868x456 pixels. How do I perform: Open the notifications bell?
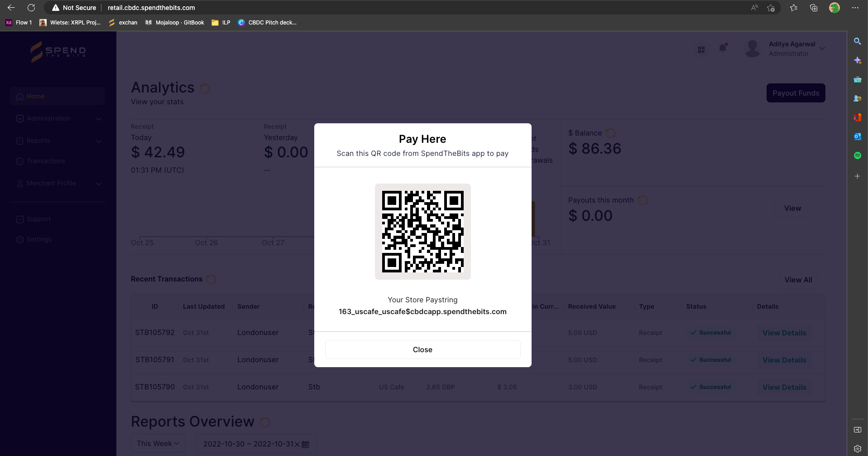click(723, 48)
